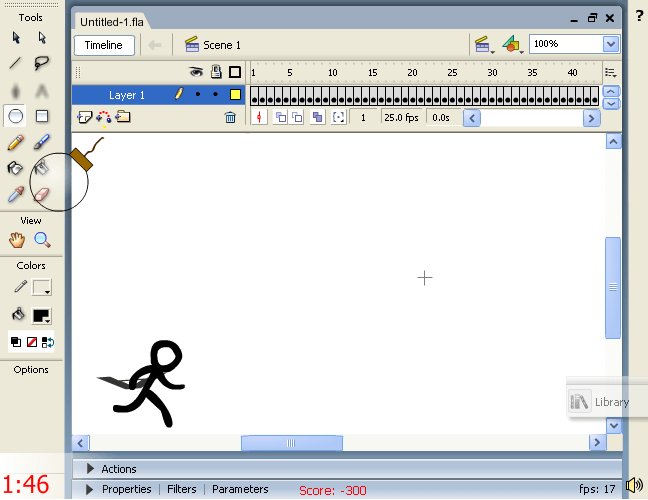
Task: Select the Paint Bucket tool
Action: (x=42, y=168)
